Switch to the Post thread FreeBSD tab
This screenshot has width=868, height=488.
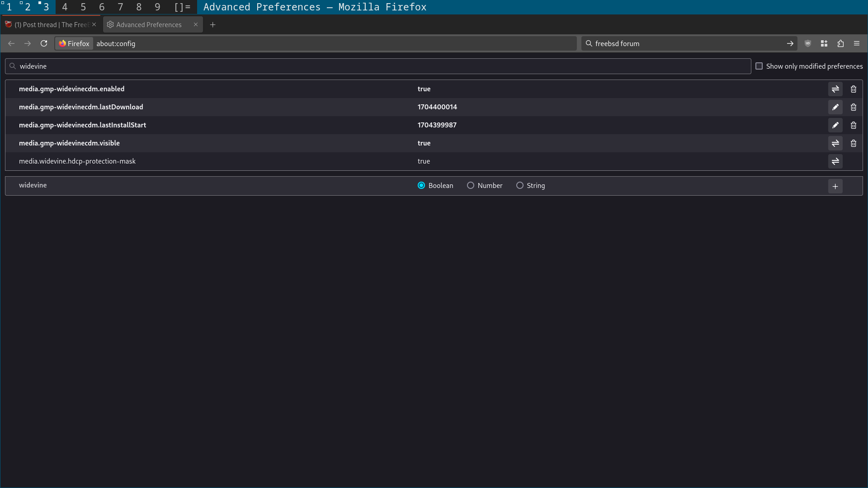[50, 25]
